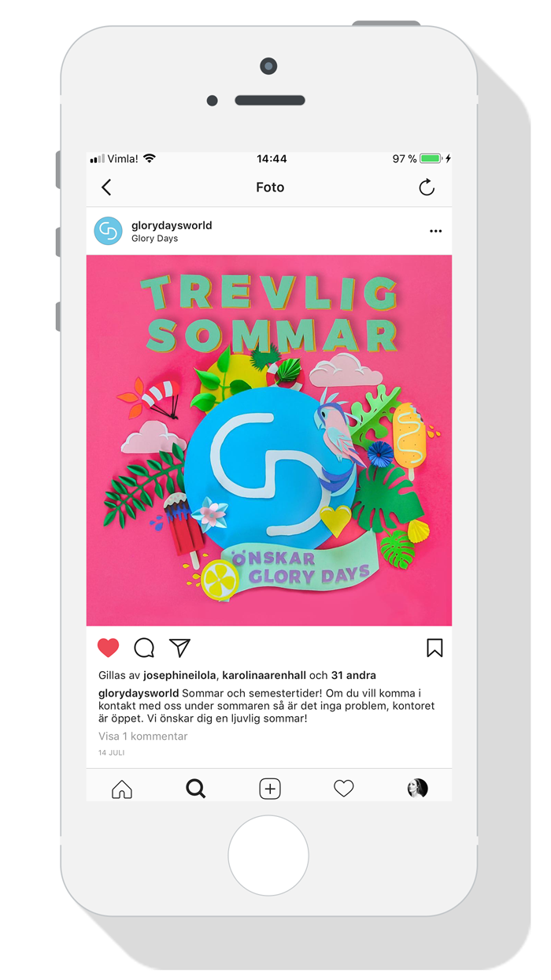Image resolution: width=551 pixels, height=980 pixels.
Task: Go back using the left chevron
Action: 106,187
